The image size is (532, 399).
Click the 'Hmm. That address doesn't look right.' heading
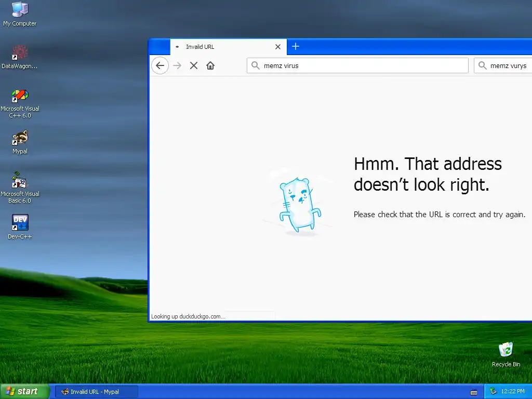pos(428,175)
